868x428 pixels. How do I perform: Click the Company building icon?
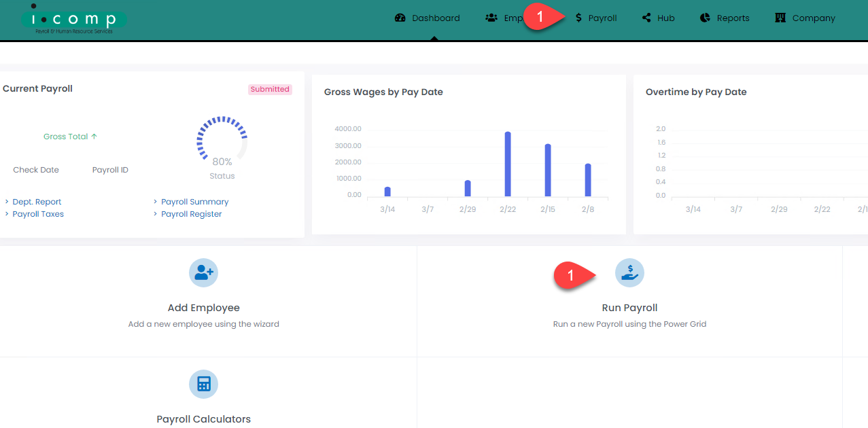click(x=780, y=18)
